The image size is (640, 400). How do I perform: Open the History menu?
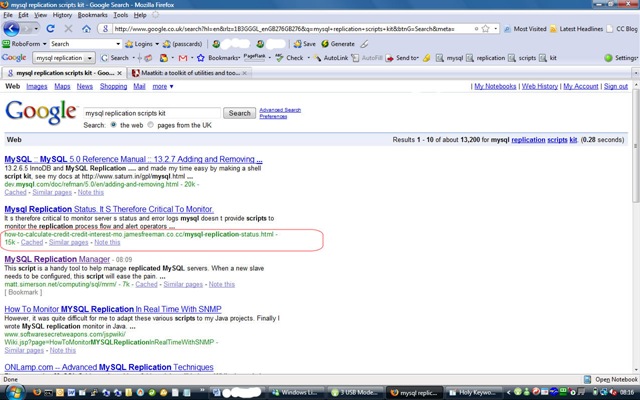[62, 15]
